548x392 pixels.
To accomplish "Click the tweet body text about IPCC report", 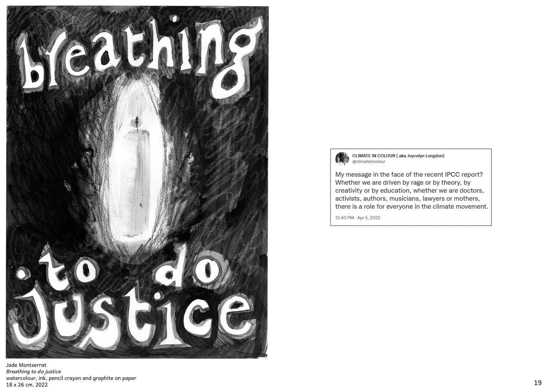I will tap(411, 191).
